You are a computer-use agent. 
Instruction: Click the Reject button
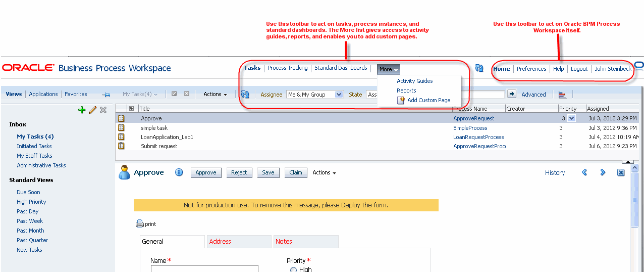pos(239,172)
